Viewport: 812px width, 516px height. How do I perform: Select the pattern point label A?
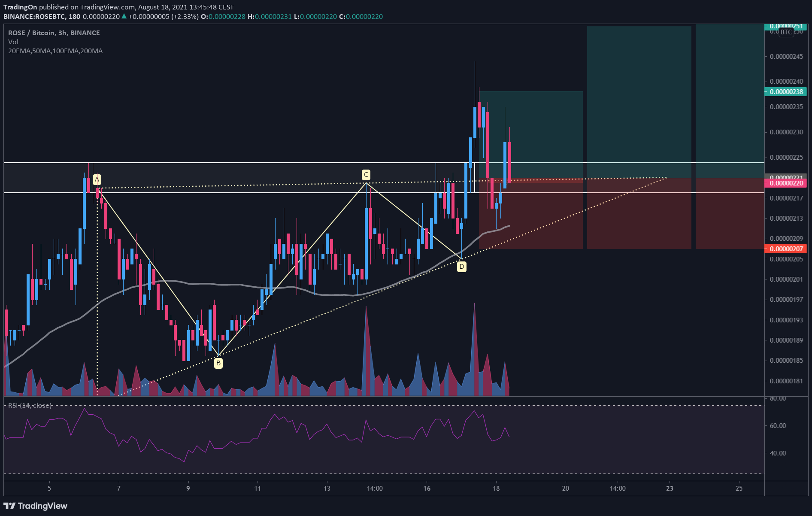click(x=97, y=179)
